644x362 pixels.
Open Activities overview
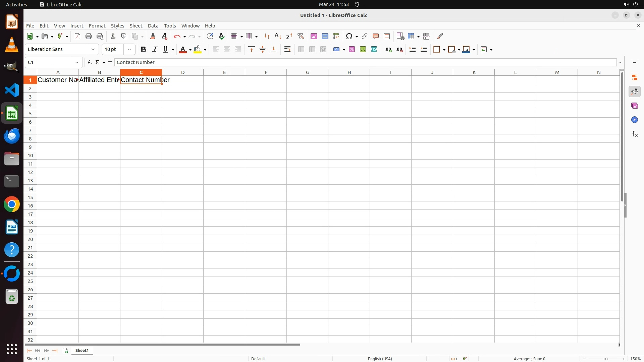16,4
